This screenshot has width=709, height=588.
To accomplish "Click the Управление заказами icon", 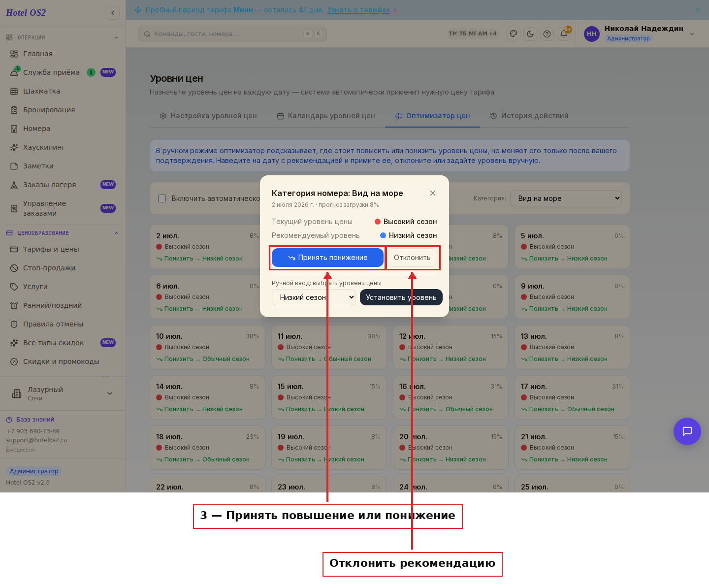I will pyautogui.click(x=14, y=208).
